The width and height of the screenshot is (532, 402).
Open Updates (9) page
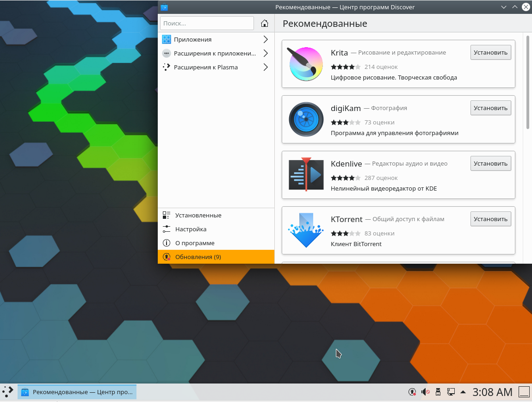coord(216,257)
